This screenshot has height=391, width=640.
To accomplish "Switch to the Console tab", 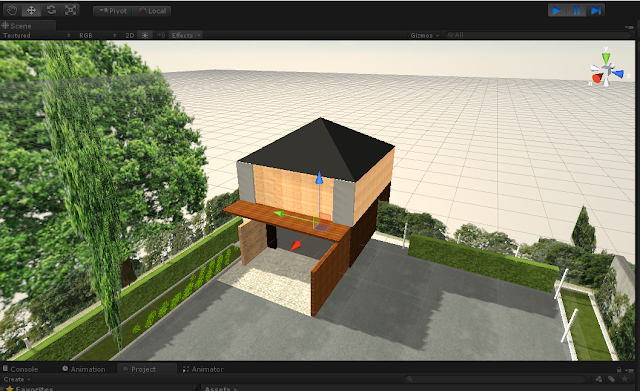I will (x=20, y=369).
